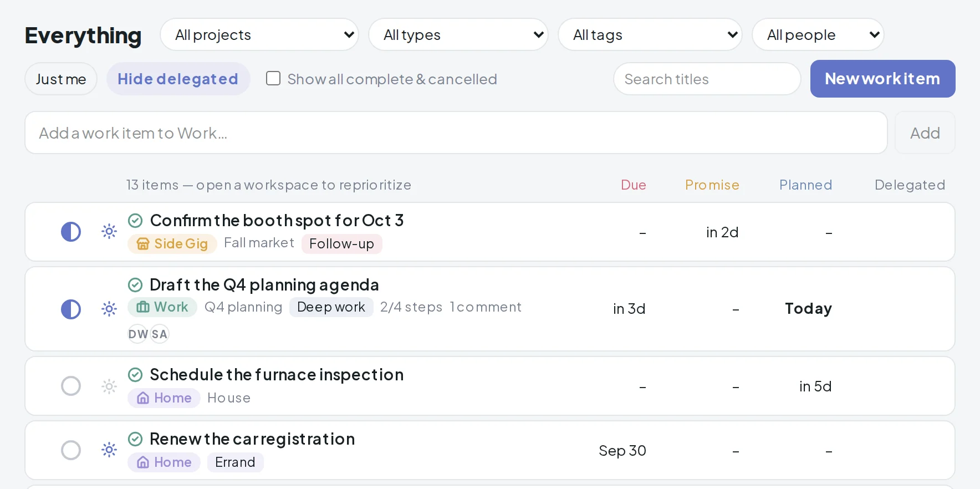Viewport: 980px width, 489px height.
Task: Click Today planned value on Q4 agenda
Action: [x=809, y=309]
